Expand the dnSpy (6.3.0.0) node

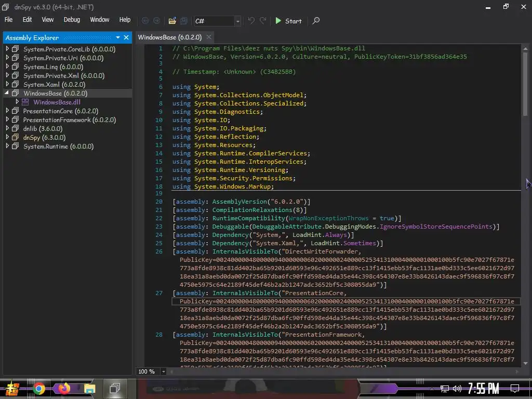click(x=7, y=137)
